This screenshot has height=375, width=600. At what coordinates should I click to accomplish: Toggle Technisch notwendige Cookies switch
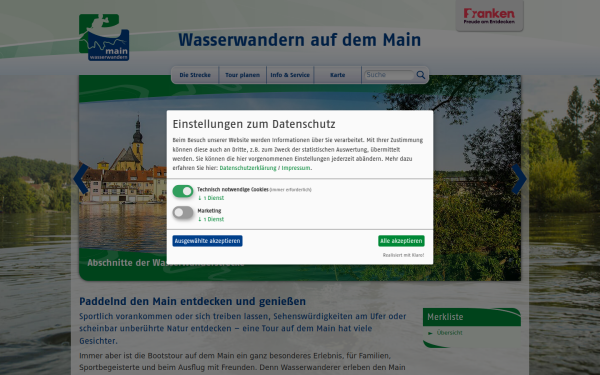pyautogui.click(x=183, y=191)
